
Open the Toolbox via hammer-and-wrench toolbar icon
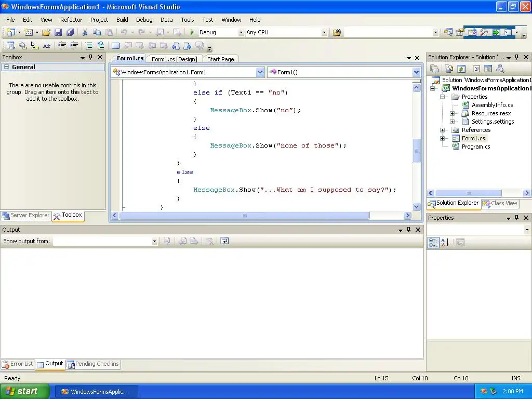coord(484,32)
